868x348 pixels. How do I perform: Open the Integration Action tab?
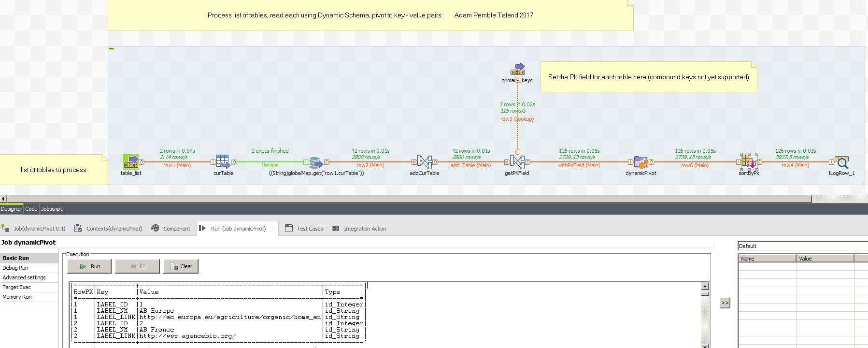(x=359, y=229)
